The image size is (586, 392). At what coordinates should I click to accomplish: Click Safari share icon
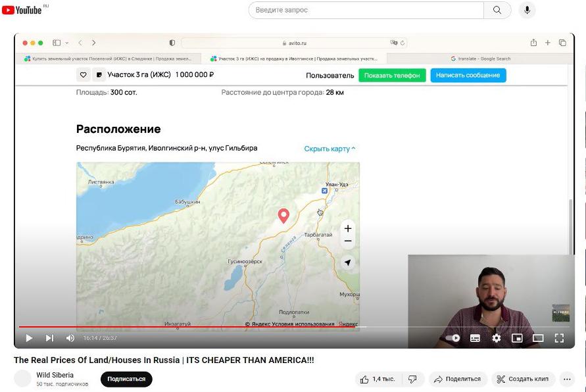[x=533, y=43]
